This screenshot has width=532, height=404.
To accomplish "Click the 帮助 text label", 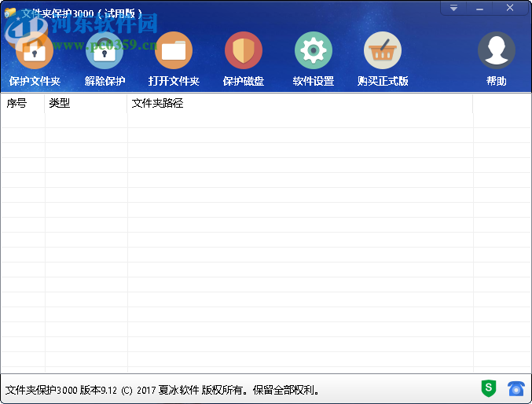I will tap(497, 81).
